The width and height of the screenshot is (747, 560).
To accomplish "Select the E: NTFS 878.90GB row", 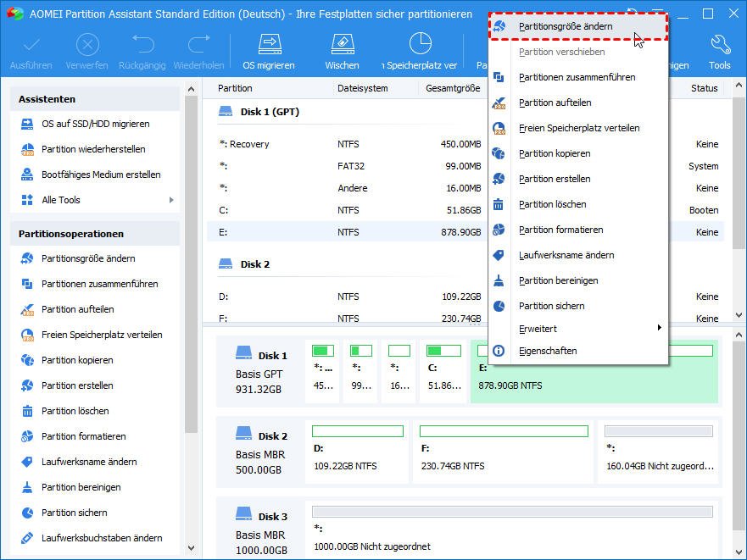I will coord(466,232).
